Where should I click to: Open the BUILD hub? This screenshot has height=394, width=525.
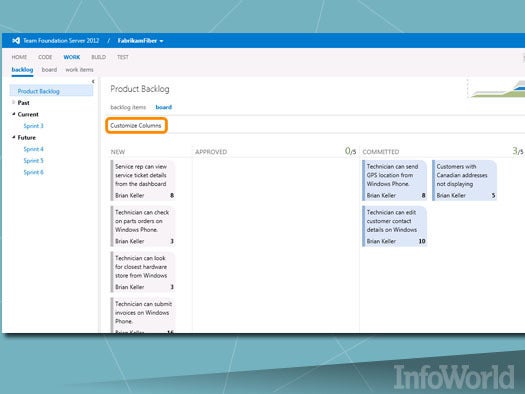[x=98, y=57]
